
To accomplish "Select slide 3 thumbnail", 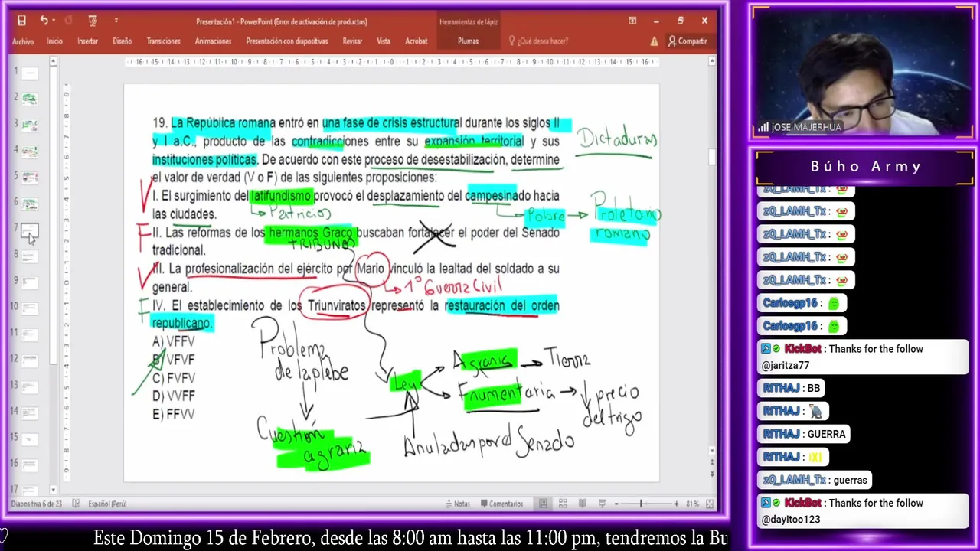I will (29, 125).
